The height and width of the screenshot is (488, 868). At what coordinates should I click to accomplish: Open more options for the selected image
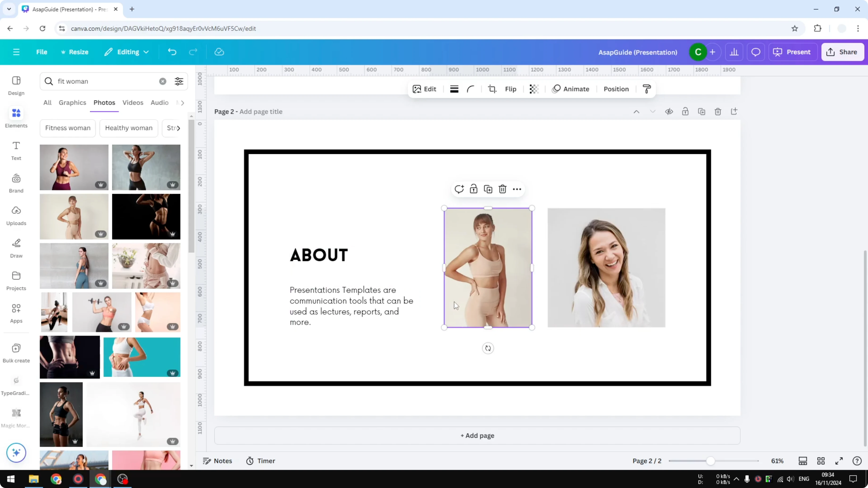pos(517,189)
